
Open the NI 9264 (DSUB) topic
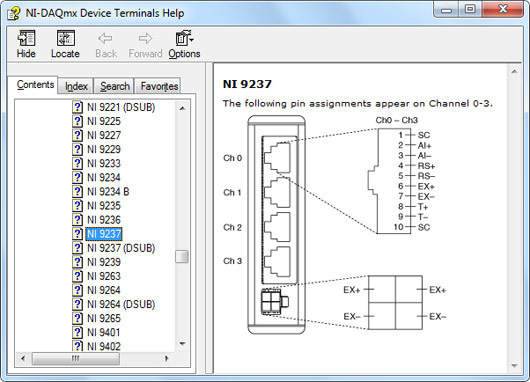121,304
